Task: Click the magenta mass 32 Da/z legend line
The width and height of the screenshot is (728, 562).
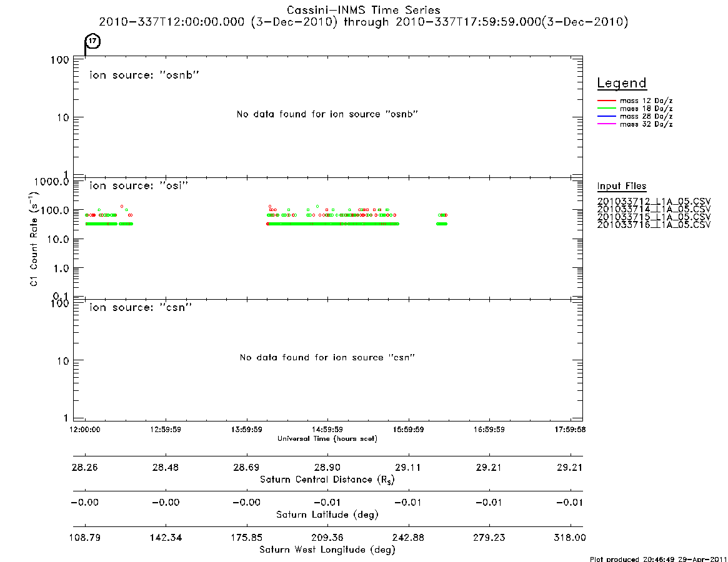Action: point(606,124)
